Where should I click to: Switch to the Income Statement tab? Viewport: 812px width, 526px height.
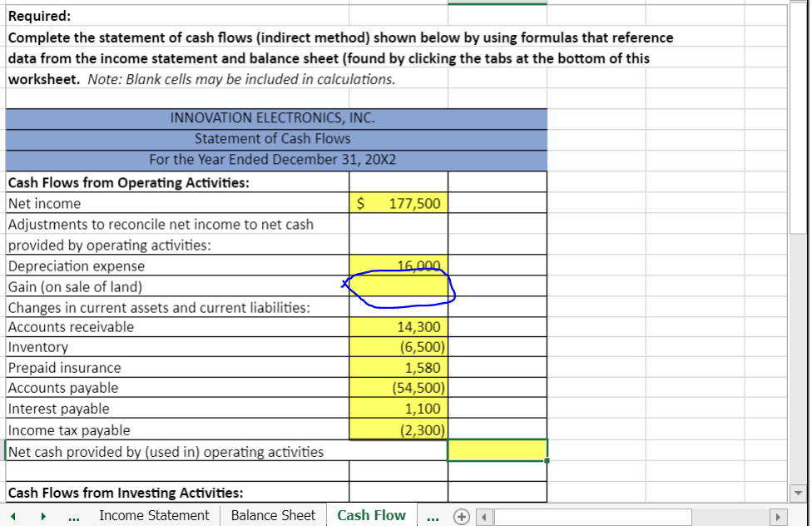click(x=154, y=516)
